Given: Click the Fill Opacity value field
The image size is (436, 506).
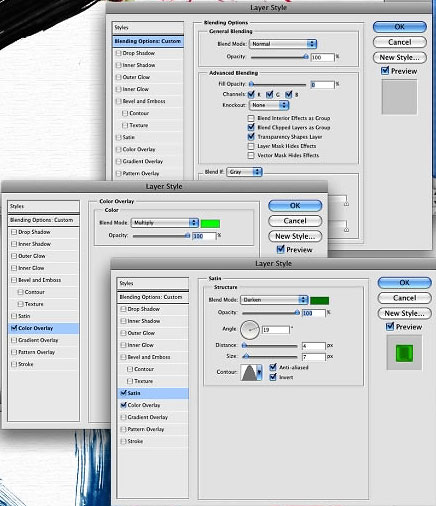Looking at the screenshot, I should 322,85.
